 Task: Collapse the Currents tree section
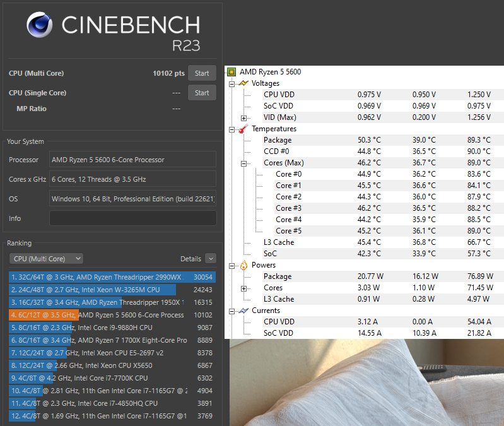point(231,311)
